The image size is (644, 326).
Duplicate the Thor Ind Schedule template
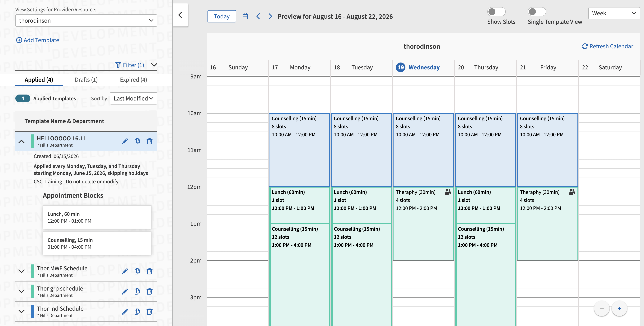137,311
